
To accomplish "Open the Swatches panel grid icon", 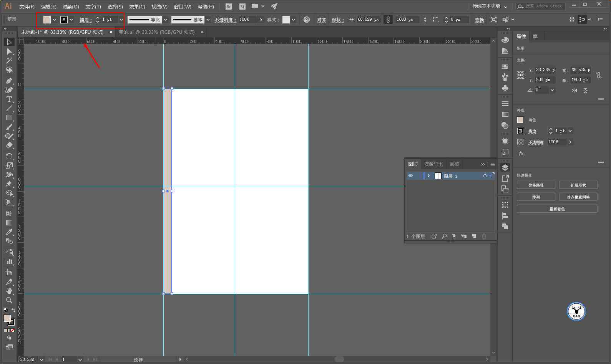I will pos(505,67).
